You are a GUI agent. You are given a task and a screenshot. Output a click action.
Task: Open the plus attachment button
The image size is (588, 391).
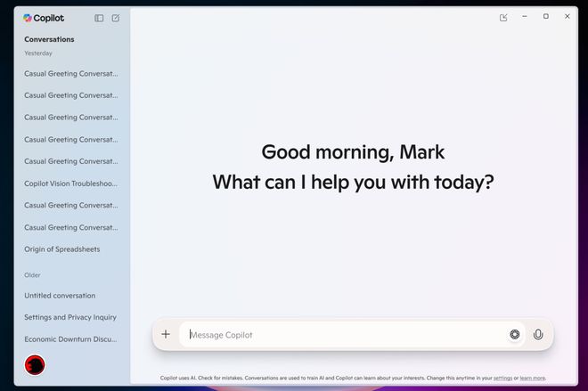click(x=166, y=334)
